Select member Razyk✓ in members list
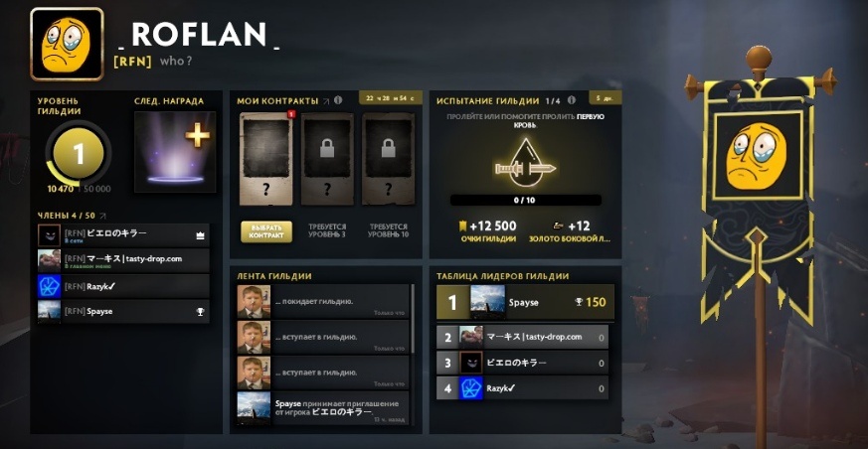The image size is (868, 449). [x=123, y=286]
